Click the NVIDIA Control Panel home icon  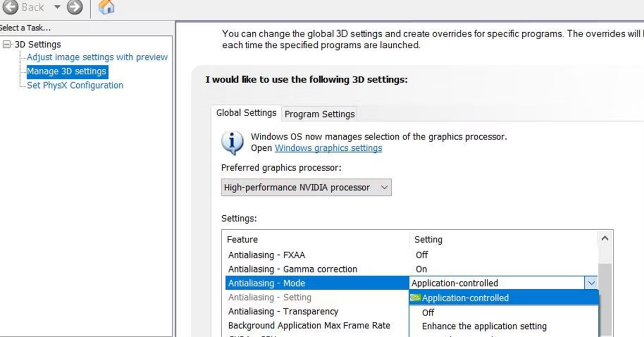(x=105, y=8)
